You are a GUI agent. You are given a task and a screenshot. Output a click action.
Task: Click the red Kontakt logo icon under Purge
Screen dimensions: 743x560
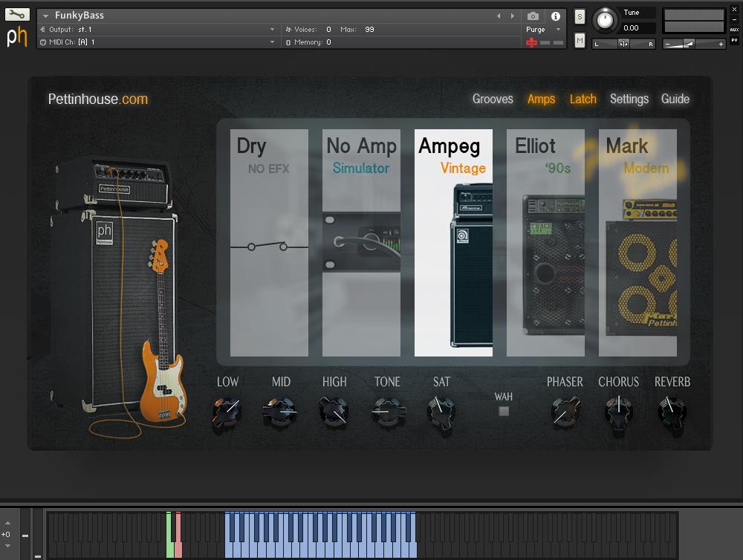(x=531, y=42)
